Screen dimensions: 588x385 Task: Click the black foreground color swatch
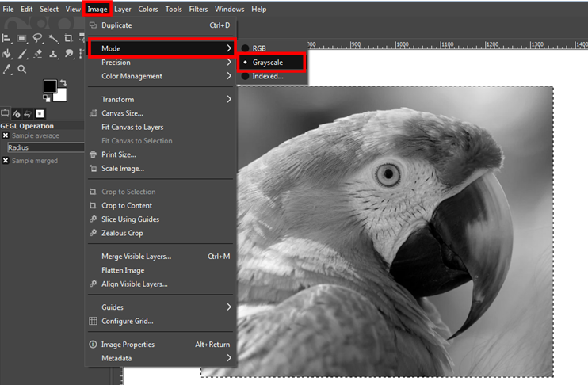coord(49,86)
